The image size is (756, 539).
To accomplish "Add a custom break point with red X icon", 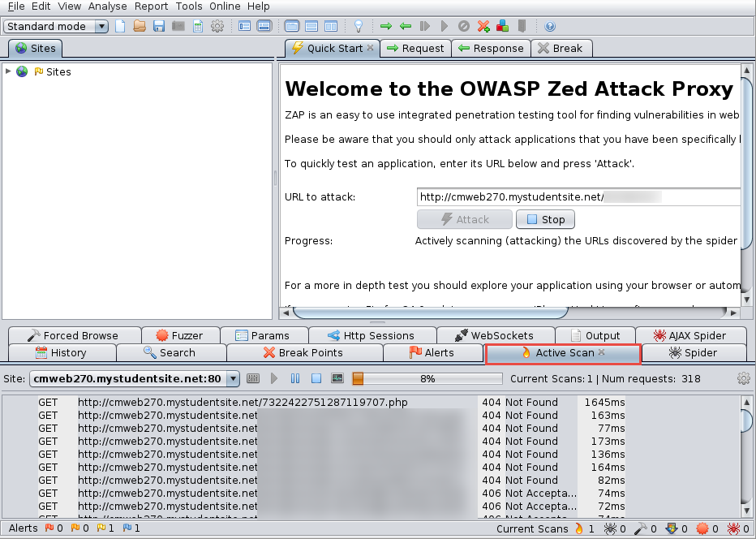I will [x=483, y=26].
